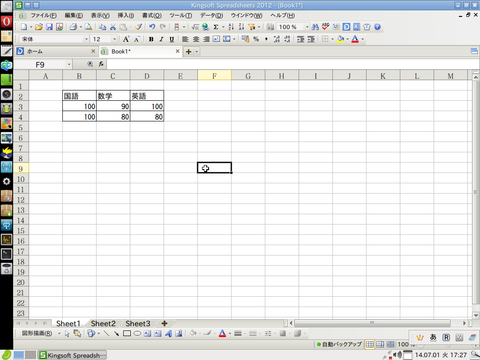
Task: Open the drawing menu 図形描画 dropdown
Action: pos(41,333)
